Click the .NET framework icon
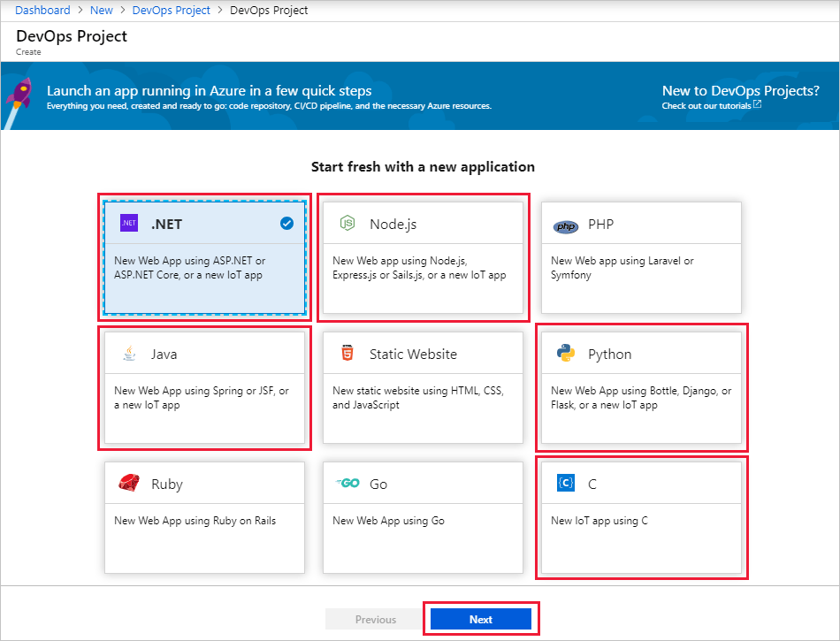This screenshot has width=840, height=641. [x=128, y=223]
